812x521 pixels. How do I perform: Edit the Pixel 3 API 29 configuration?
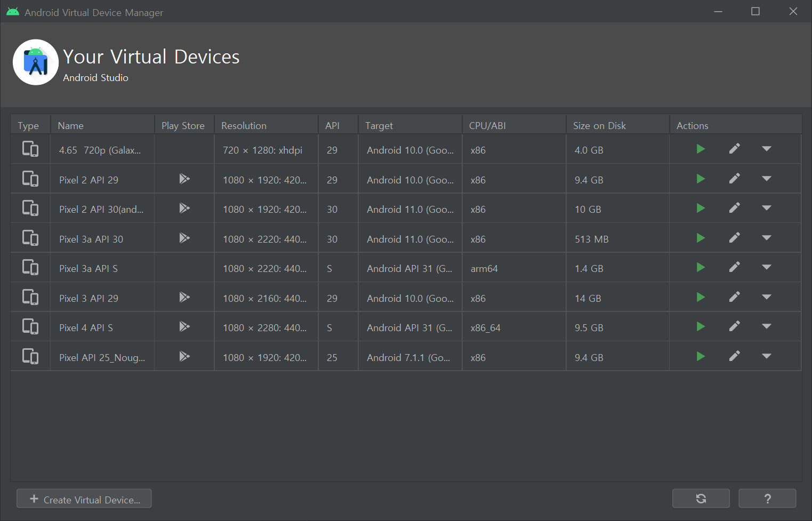734,297
